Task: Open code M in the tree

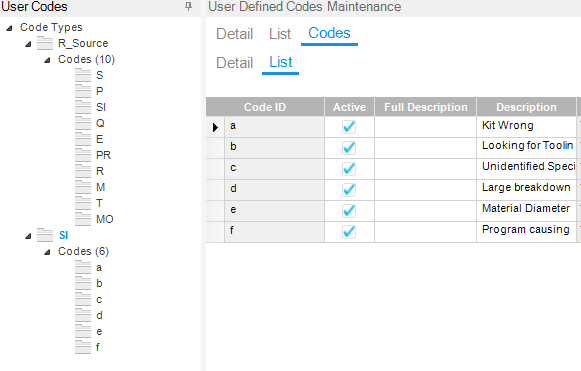Action: [x=100, y=187]
